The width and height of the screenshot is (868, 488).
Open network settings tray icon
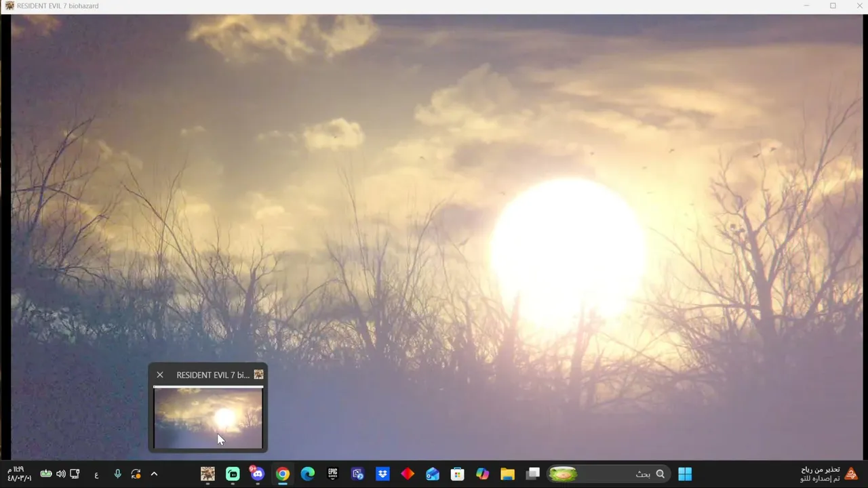click(75, 474)
